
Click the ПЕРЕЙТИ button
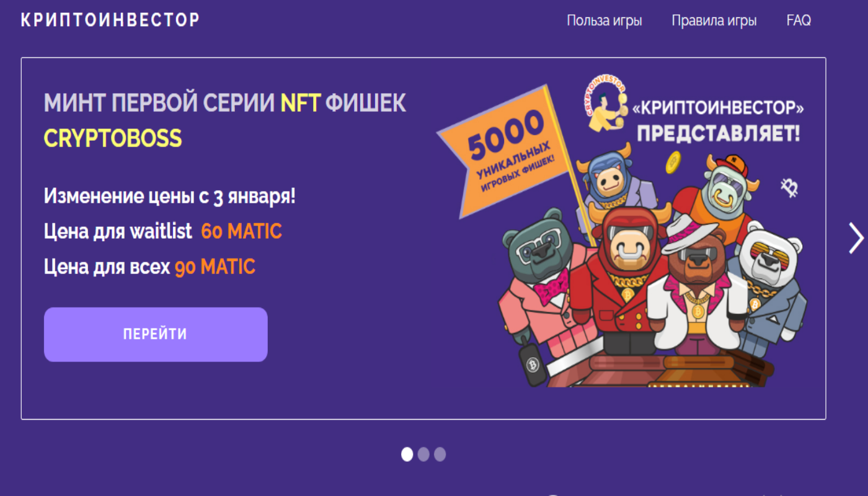tap(156, 335)
